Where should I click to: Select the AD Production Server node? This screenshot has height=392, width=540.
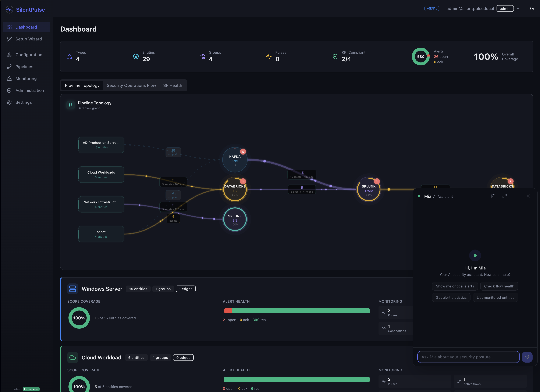101,145
